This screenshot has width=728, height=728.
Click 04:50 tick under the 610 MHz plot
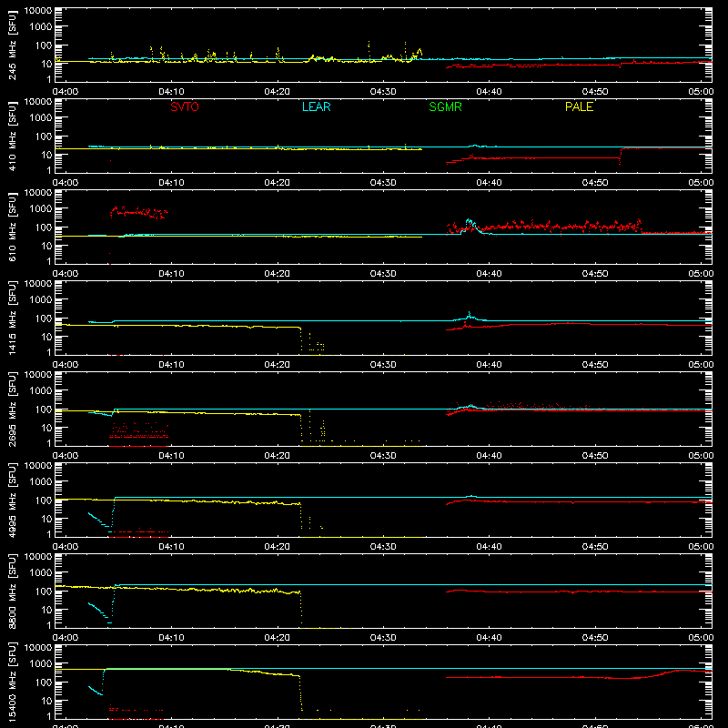point(595,274)
